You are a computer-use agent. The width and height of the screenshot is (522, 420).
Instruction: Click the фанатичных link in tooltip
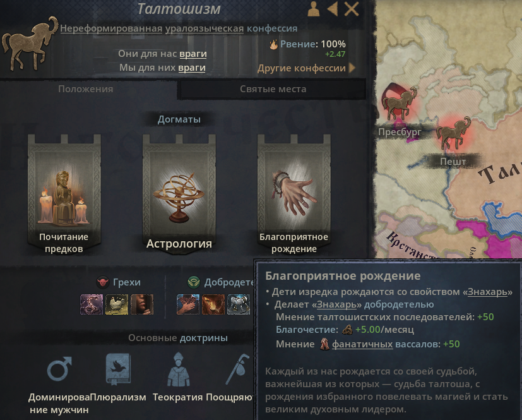point(362,344)
